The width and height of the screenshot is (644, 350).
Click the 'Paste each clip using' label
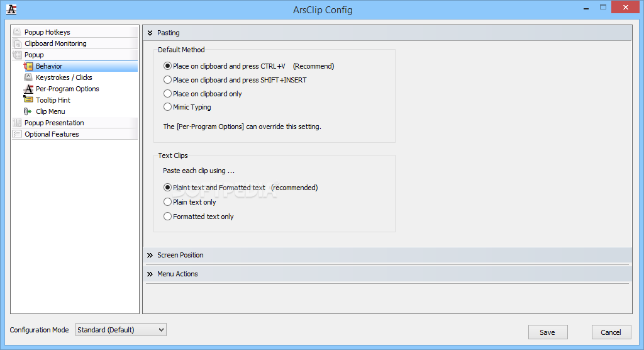[199, 171]
